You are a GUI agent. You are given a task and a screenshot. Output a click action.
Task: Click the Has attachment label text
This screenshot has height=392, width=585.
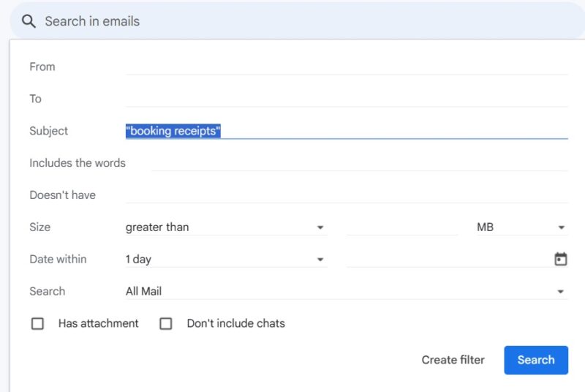coord(98,323)
